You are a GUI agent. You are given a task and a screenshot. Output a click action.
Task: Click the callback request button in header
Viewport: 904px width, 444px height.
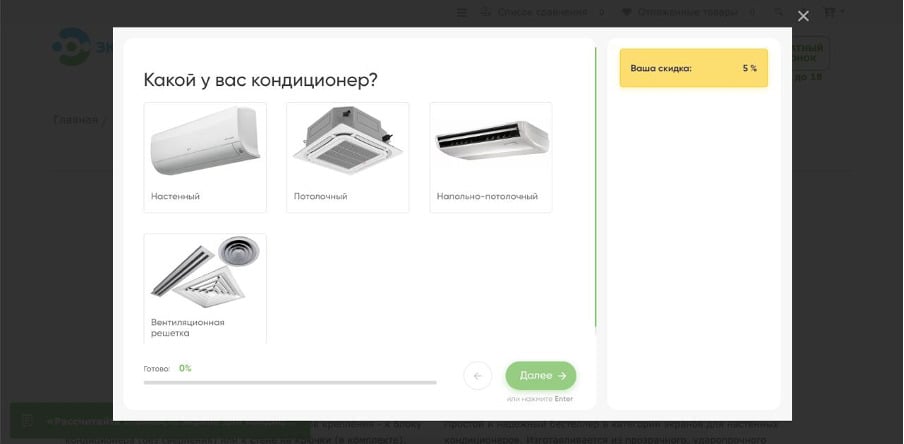click(808, 52)
